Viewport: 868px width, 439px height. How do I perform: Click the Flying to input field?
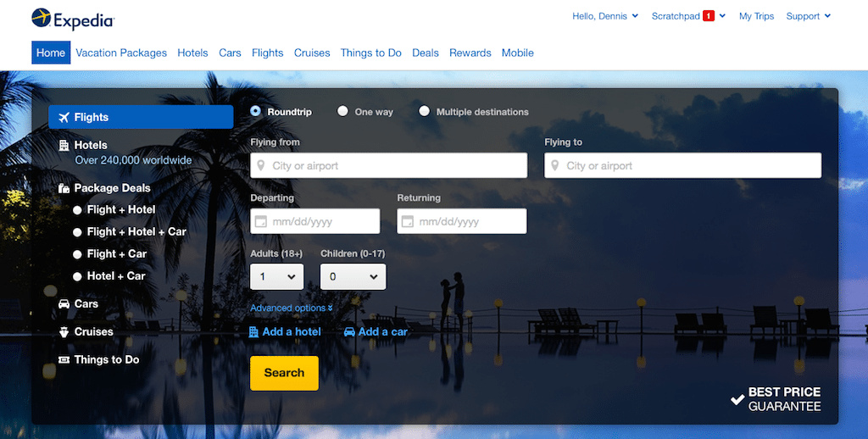[x=682, y=165]
